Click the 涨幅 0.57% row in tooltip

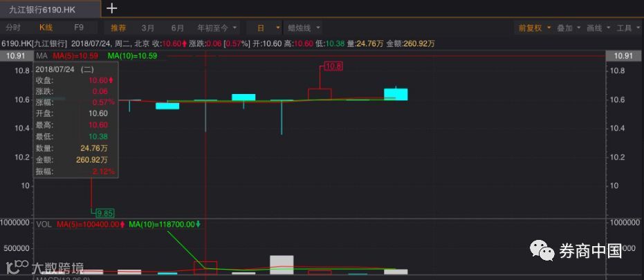(75, 102)
